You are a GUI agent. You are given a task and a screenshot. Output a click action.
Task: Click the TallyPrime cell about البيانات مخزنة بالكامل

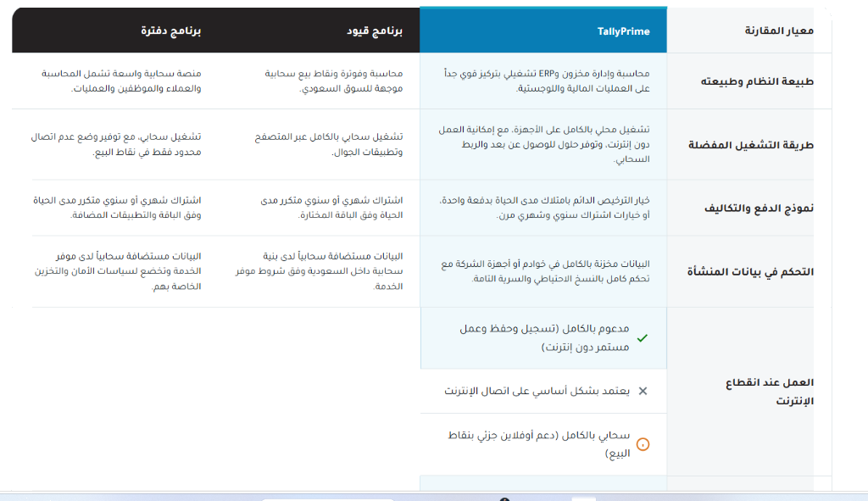[543, 271]
